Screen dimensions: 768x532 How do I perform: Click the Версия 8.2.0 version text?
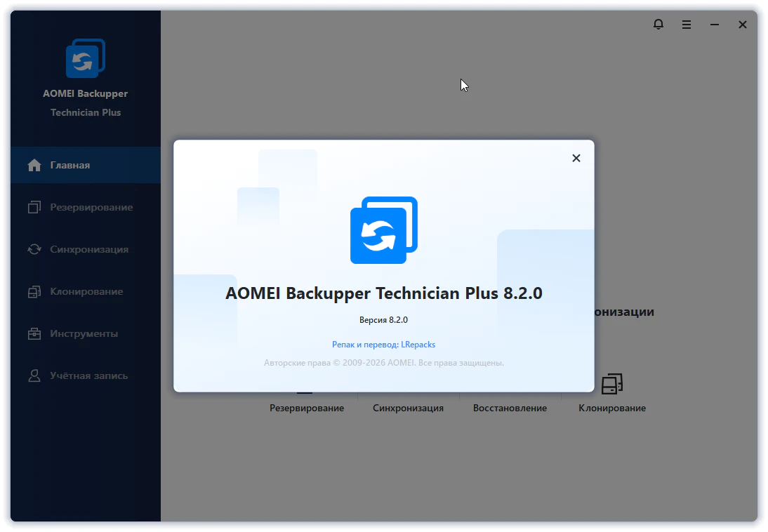pyautogui.click(x=383, y=319)
